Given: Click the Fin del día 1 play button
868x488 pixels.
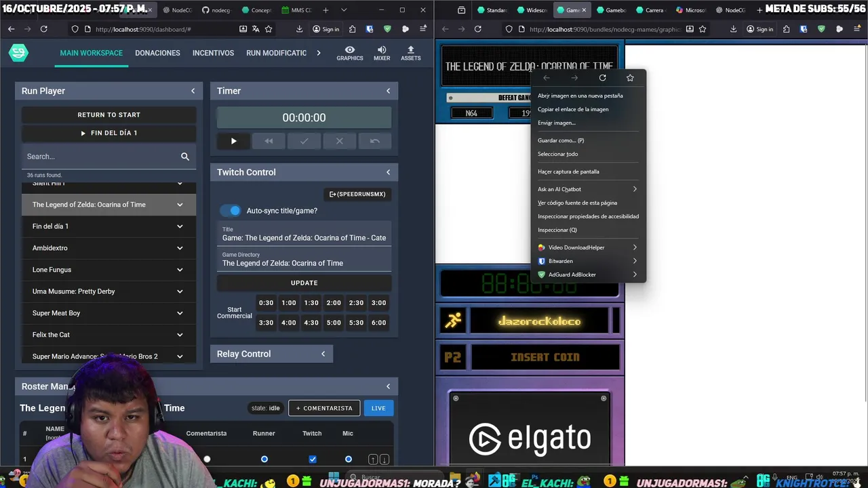Looking at the screenshot, I should tap(108, 133).
